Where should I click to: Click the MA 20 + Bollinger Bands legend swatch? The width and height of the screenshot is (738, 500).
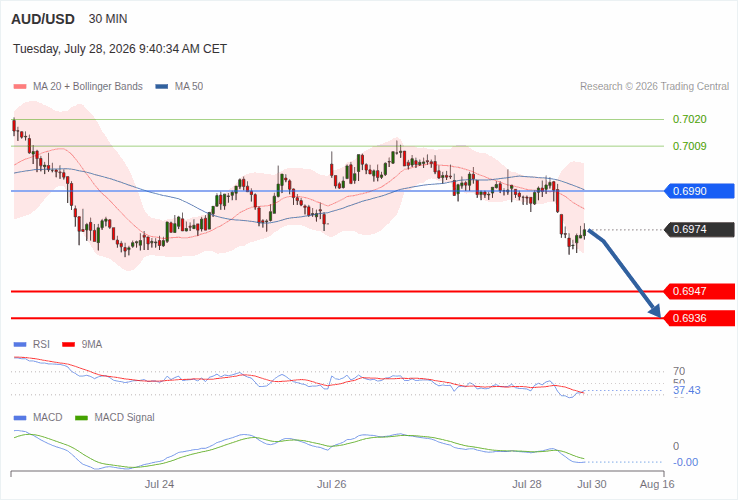point(20,87)
